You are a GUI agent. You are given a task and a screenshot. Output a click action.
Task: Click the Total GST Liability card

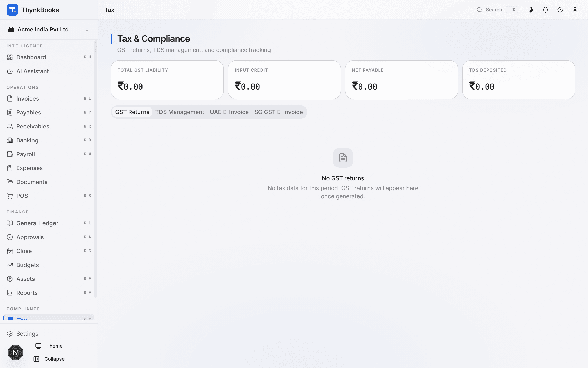point(167,80)
